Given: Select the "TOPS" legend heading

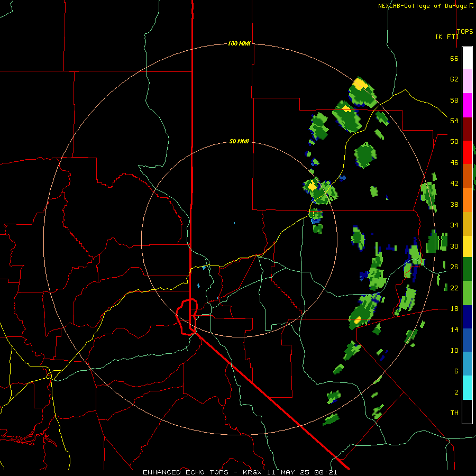Looking at the screenshot, I should pyautogui.click(x=465, y=31).
